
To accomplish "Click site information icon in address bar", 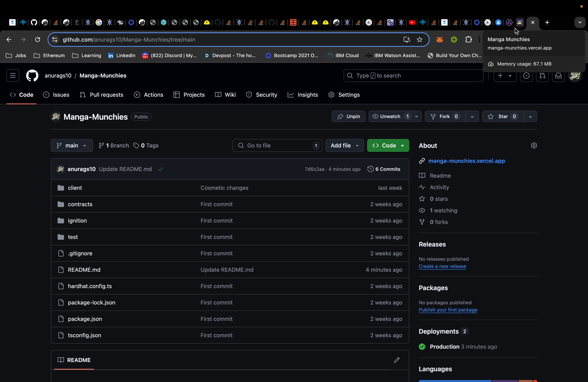I will coord(55,40).
